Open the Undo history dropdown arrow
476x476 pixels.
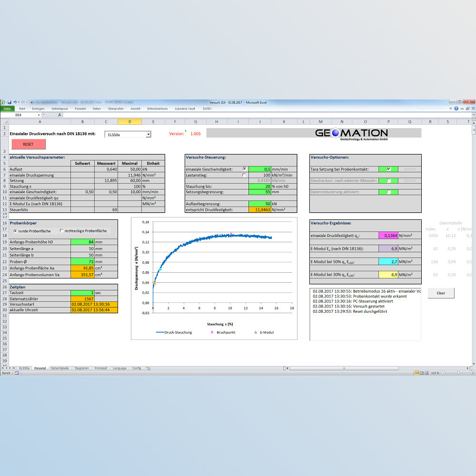(19, 103)
